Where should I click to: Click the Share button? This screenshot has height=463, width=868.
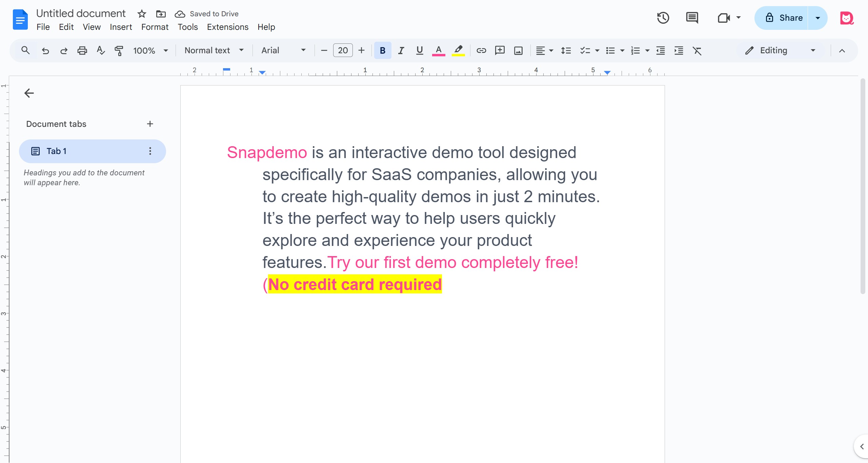pos(782,18)
